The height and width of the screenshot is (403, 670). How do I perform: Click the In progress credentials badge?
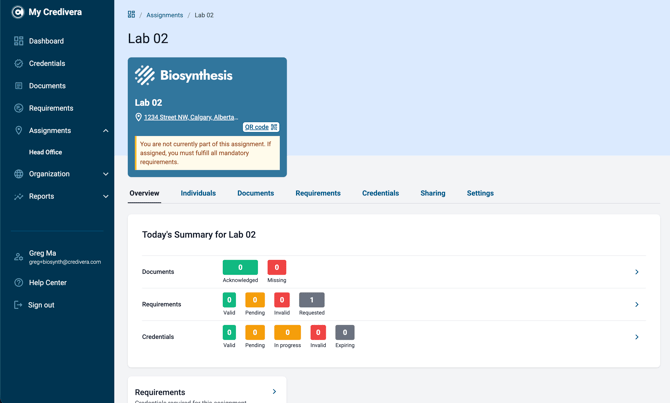pos(287,332)
